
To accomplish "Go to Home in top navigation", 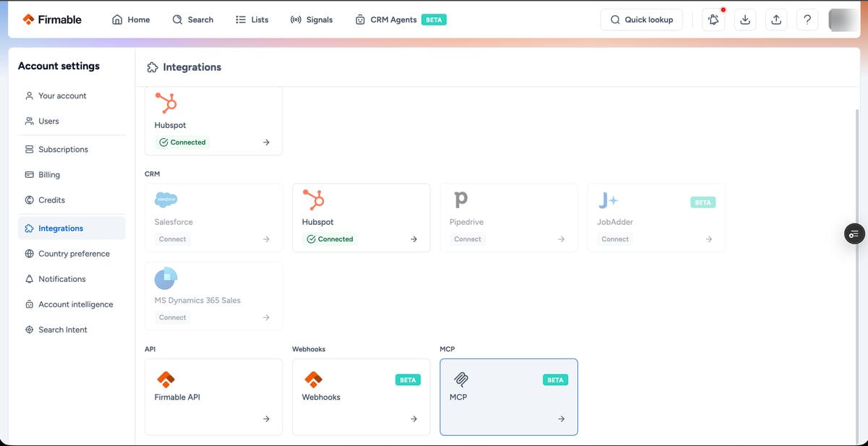I will (x=131, y=20).
